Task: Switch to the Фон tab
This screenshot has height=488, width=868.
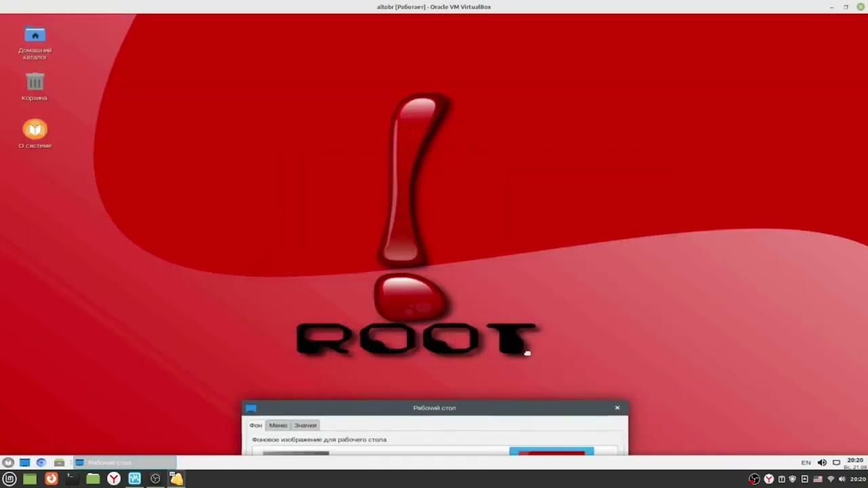Action: coord(256,426)
